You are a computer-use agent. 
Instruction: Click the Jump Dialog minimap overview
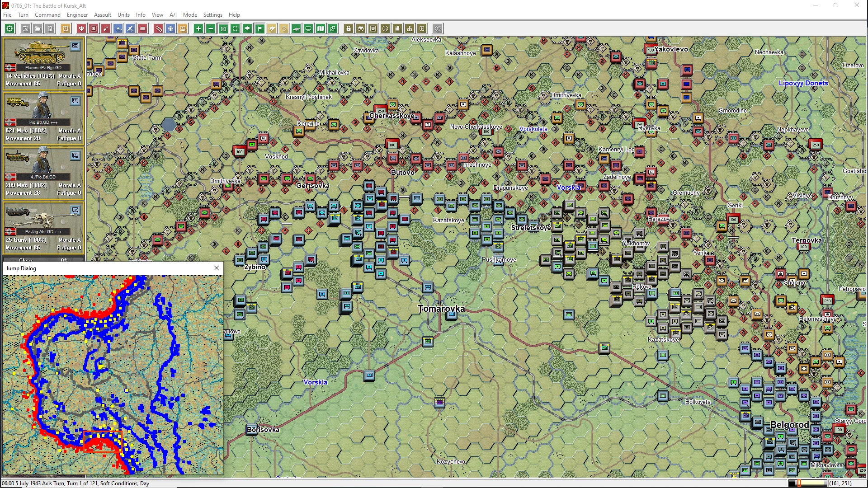113,375
